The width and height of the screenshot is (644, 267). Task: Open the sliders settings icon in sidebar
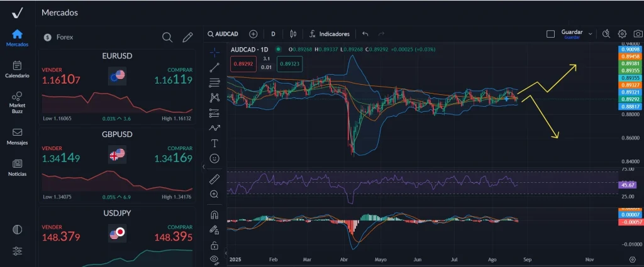tap(17, 251)
